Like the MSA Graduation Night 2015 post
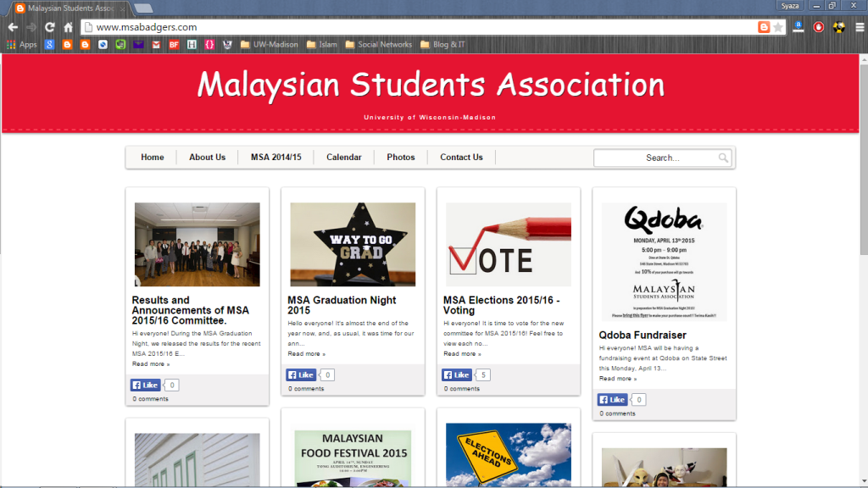868x488 pixels. pyautogui.click(x=301, y=375)
